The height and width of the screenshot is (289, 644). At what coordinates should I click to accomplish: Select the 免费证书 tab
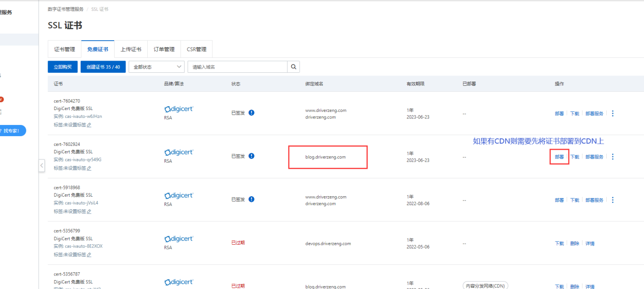coord(98,49)
